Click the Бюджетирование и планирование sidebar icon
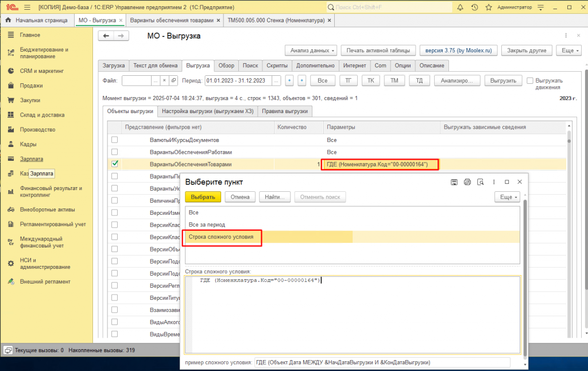Screen dimensions: 588x371 11,53
